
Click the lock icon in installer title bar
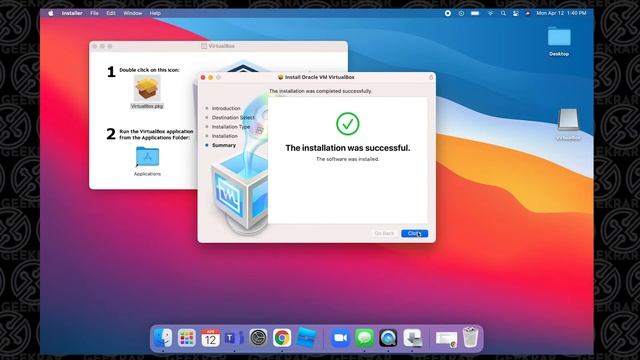pyautogui.click(x=431, y=77)
